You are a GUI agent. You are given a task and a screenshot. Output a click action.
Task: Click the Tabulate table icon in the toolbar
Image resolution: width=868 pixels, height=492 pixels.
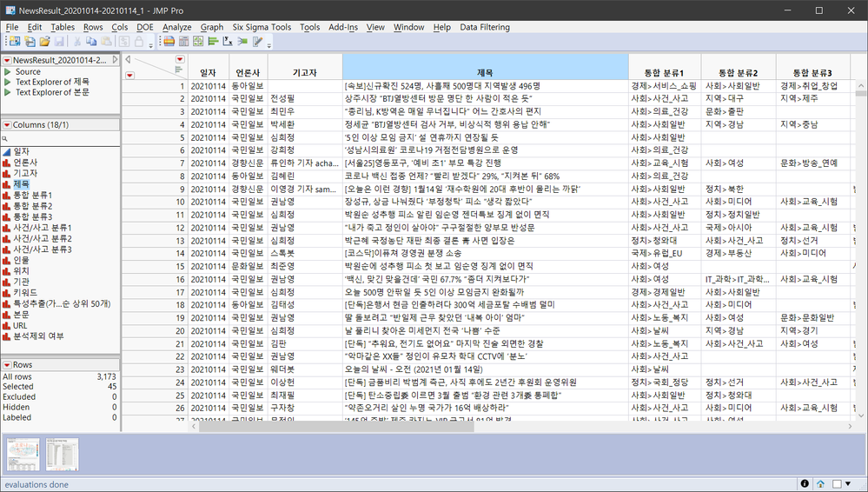tap(184, 42)
